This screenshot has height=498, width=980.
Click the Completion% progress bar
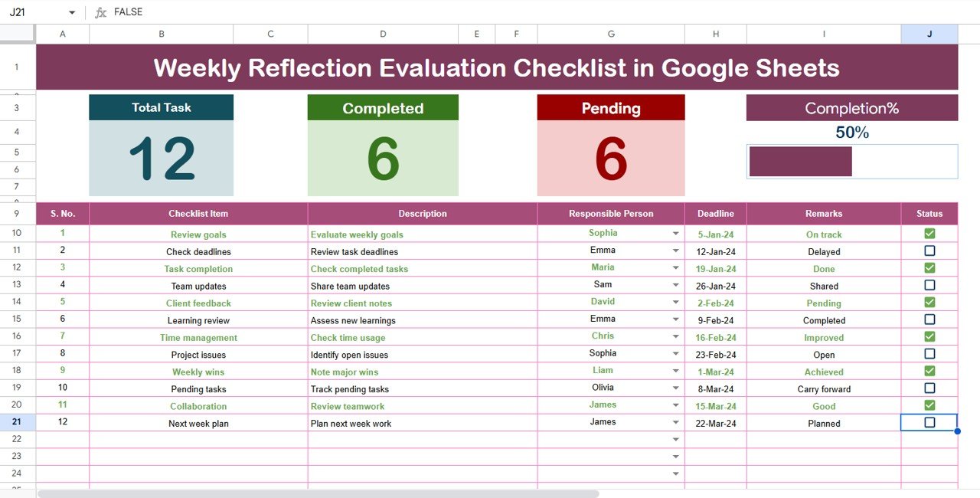coord(800,162)
